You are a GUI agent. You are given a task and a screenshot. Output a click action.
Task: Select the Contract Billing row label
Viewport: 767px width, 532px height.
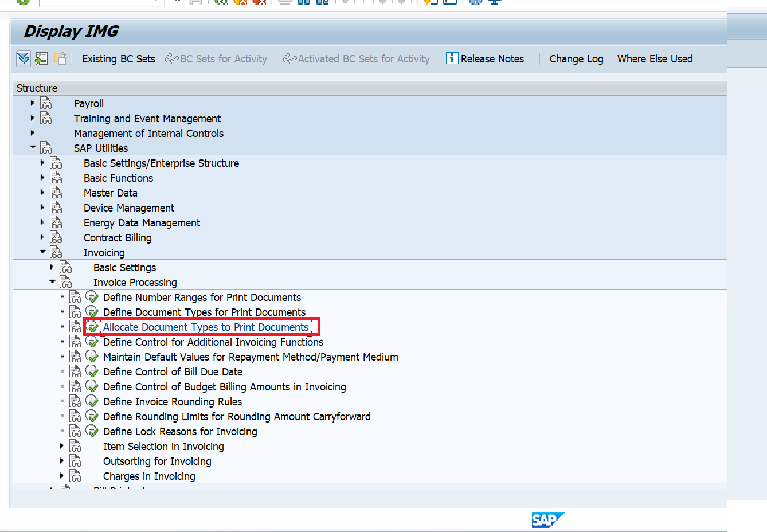click(x=118, y=237)
